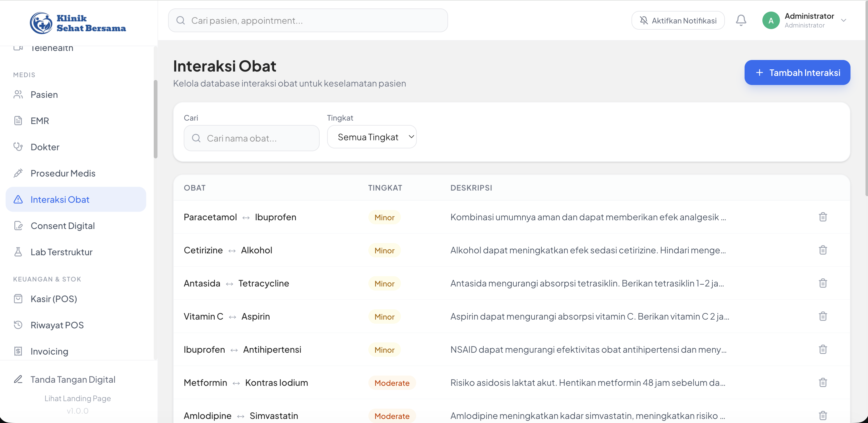The width and height of the screenshot is (868, 423).
Task: Go to Consent Digital menu item
Action: 63,226
